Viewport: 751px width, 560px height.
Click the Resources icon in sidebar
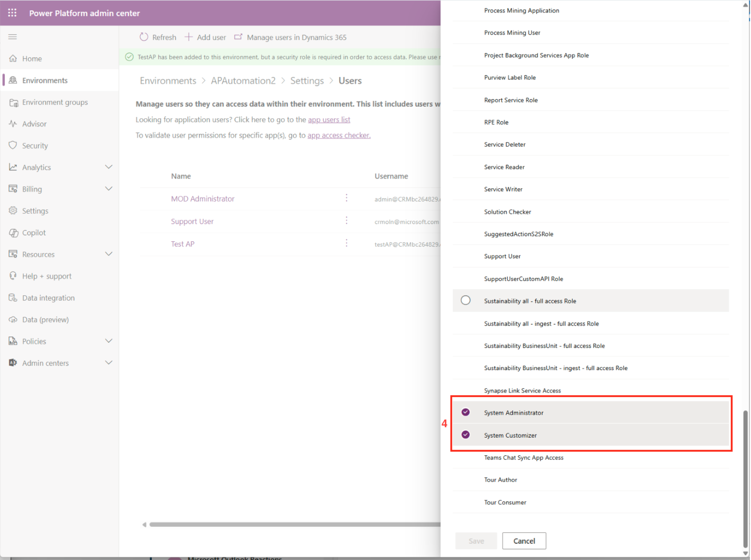pyautogui.click(x=13, y=254)
